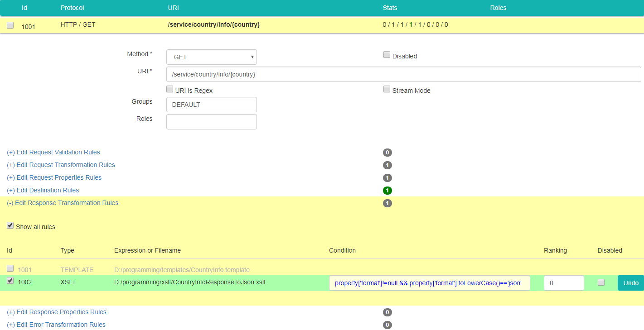The height and width of the screenshot is (330, 644).
Task: Check the Disabled checkbox next to Method
Action: point(387,55)
